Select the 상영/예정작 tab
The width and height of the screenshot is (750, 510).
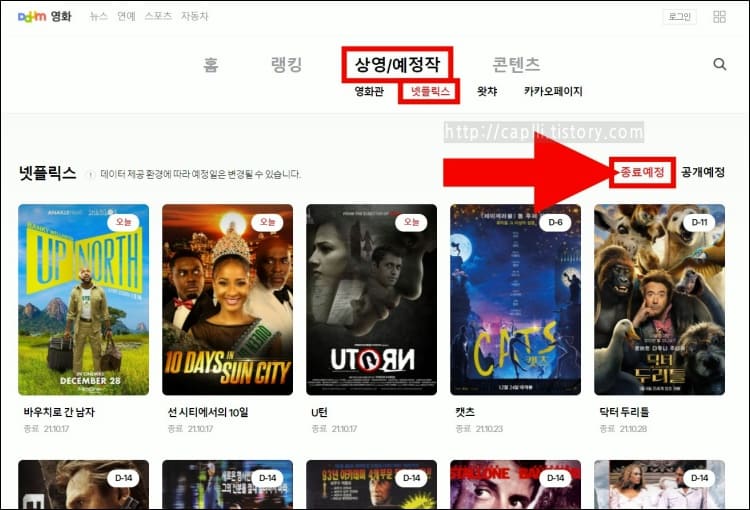pyautogui.click(x=397, y=64)
